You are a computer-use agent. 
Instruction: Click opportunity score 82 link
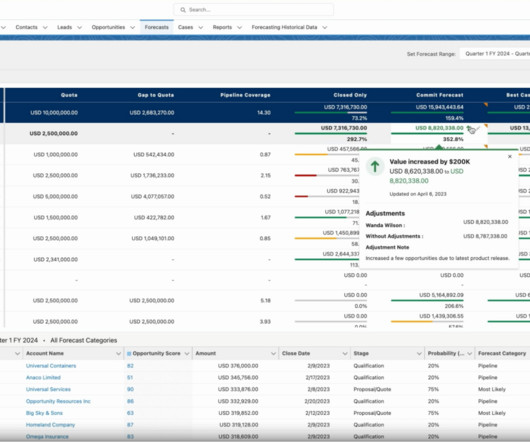(130, 366)
